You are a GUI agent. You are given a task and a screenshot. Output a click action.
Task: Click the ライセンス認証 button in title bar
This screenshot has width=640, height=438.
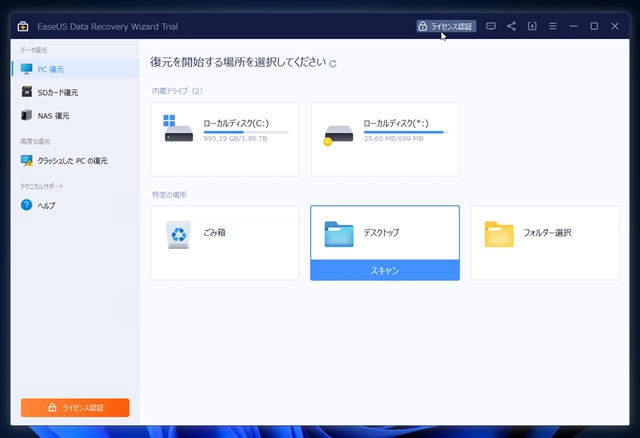pos(446,26)
